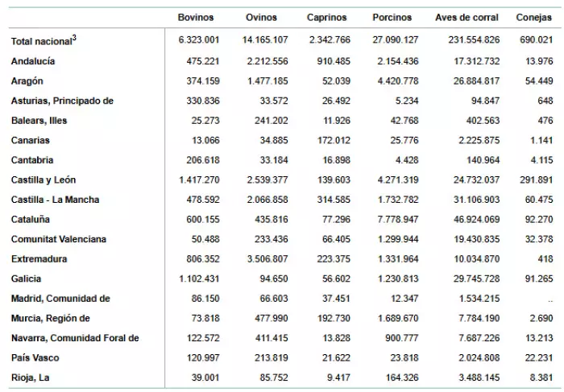Click the Total nacional row label

43,40
